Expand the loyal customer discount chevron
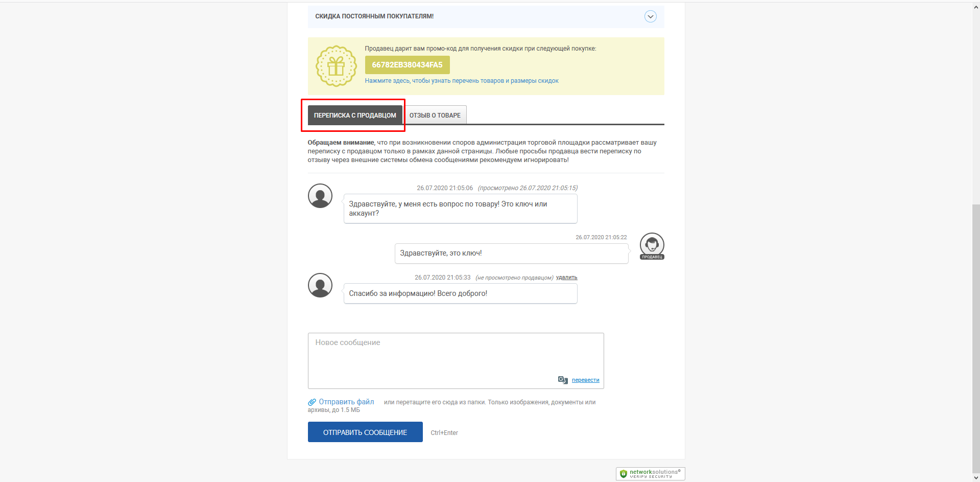980x482 pixels. (650, 16)
